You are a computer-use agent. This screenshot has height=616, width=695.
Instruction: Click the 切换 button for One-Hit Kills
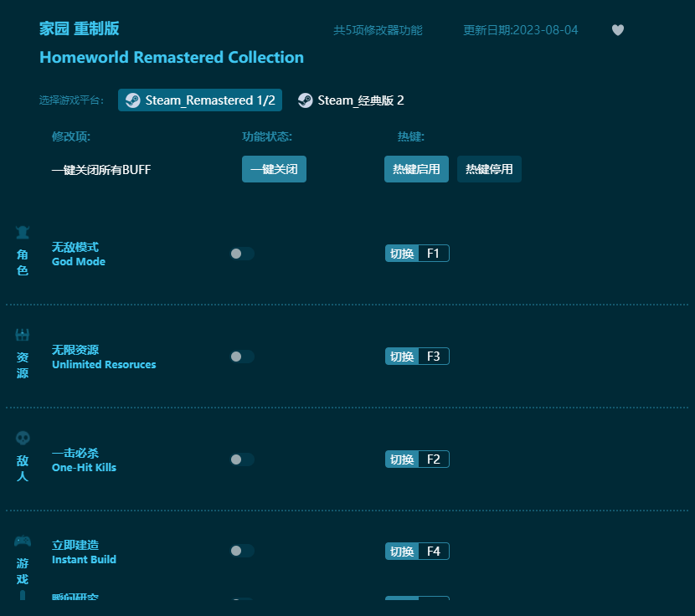pos(402,459)
